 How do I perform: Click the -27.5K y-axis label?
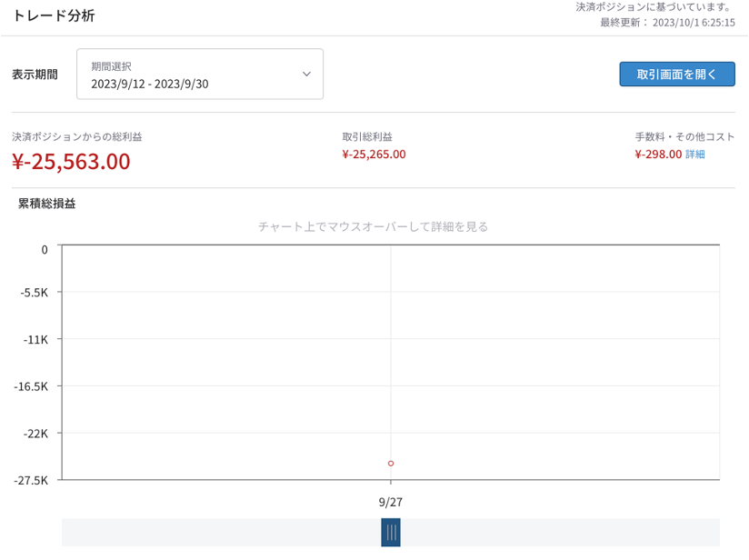coord(31,481)
